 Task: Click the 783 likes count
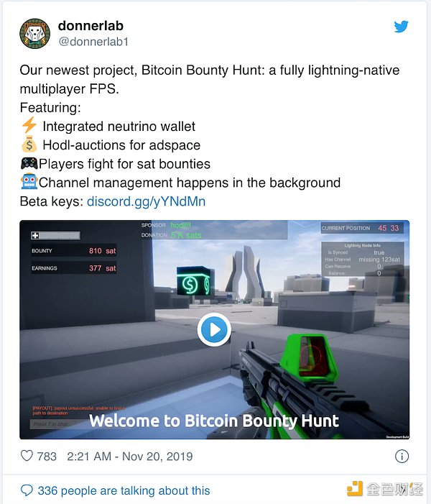tap(47, 456)
